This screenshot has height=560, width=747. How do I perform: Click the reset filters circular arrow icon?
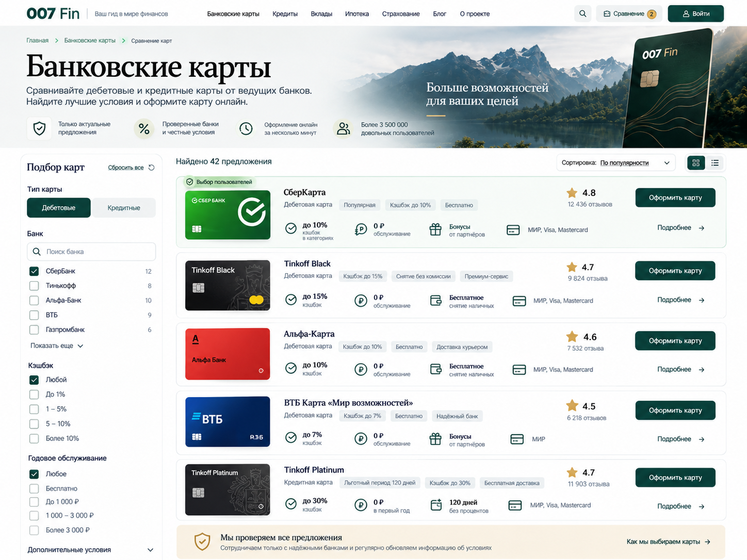pyautogui.click(x=151, y=168)
